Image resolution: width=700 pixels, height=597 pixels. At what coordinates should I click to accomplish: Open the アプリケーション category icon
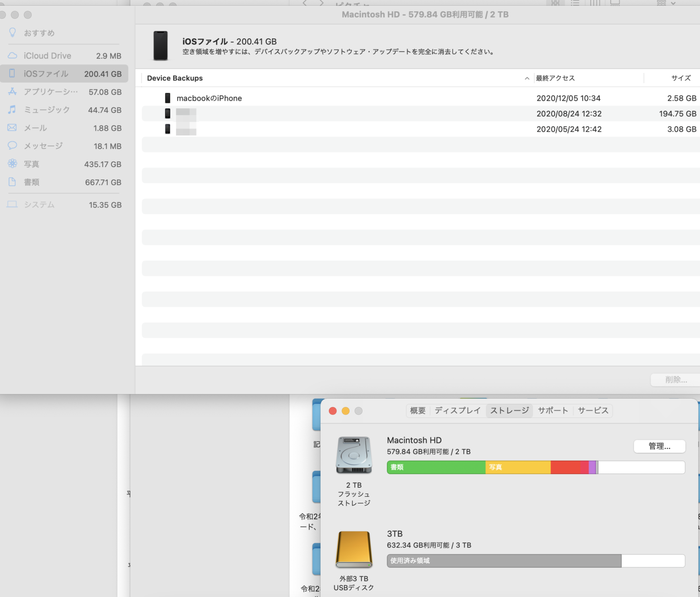13,92
